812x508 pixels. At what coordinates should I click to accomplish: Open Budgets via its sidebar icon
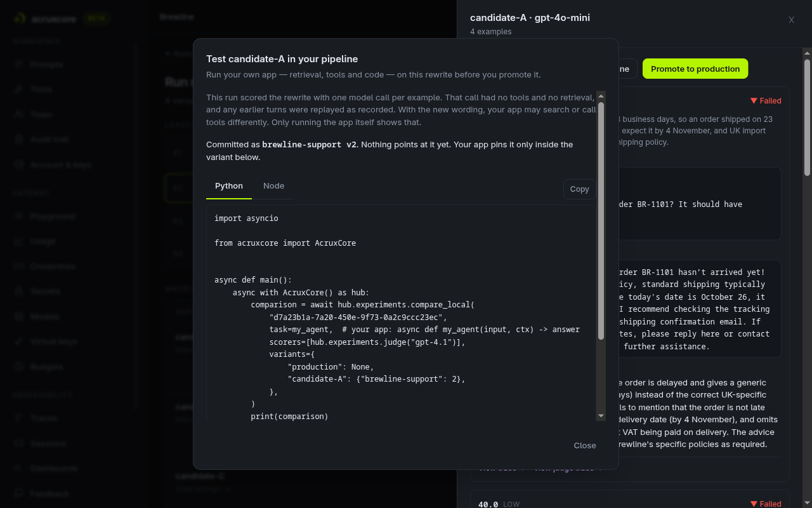[19, 367]
